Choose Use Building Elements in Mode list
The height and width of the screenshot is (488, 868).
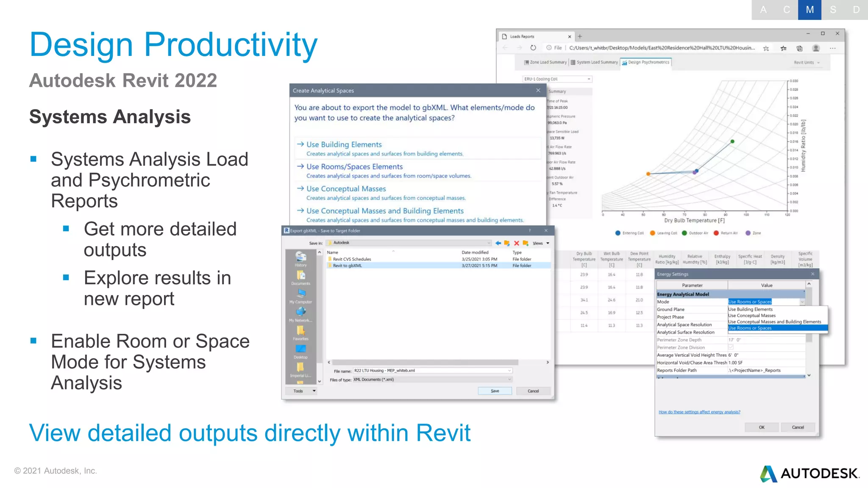pyautogui.click(x=778, y=309)
